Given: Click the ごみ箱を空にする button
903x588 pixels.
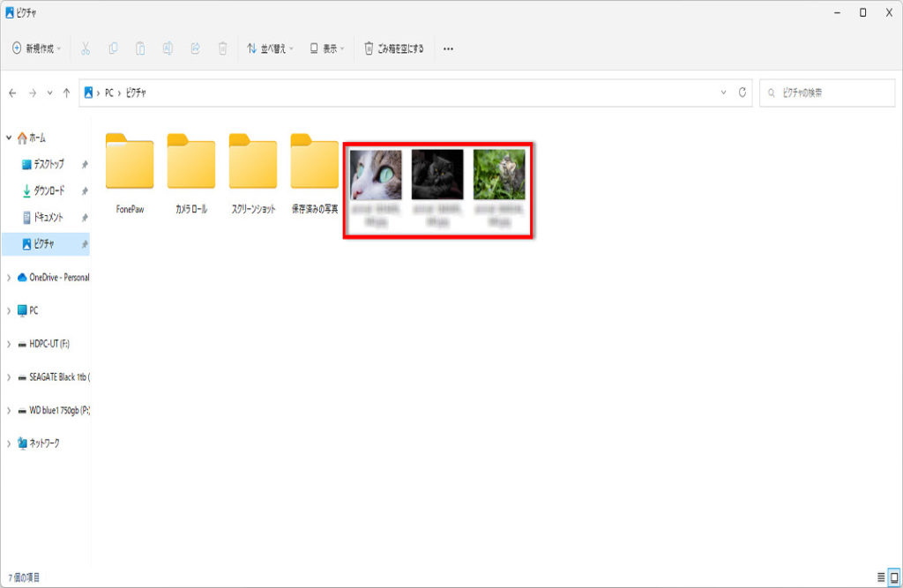Looking at the screenshot, I should click(x=394, y=48).
